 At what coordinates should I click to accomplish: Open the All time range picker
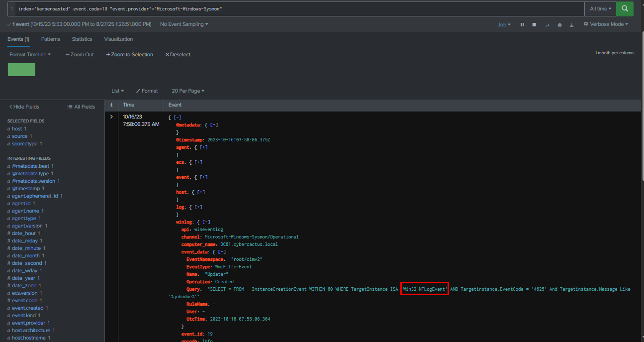coord(600,8)
